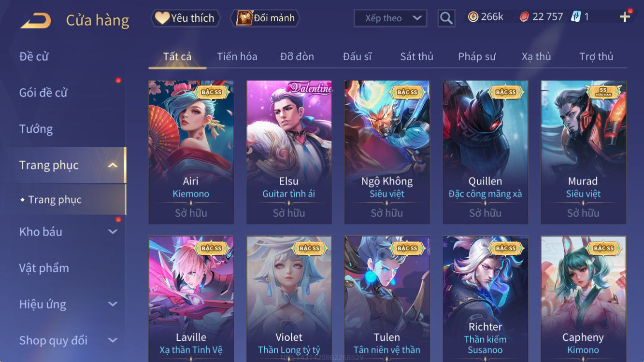Select the Airi Kiemono skin card
Viewport: 644px width, 362px height.
191,152
